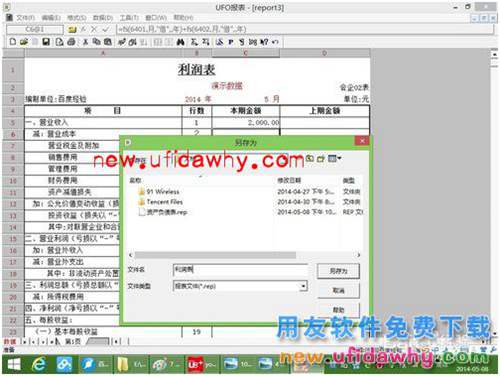Viewport: 500px width, 376px height.
Task: Click Up One Level in Save As dialog
Action: 310,158
